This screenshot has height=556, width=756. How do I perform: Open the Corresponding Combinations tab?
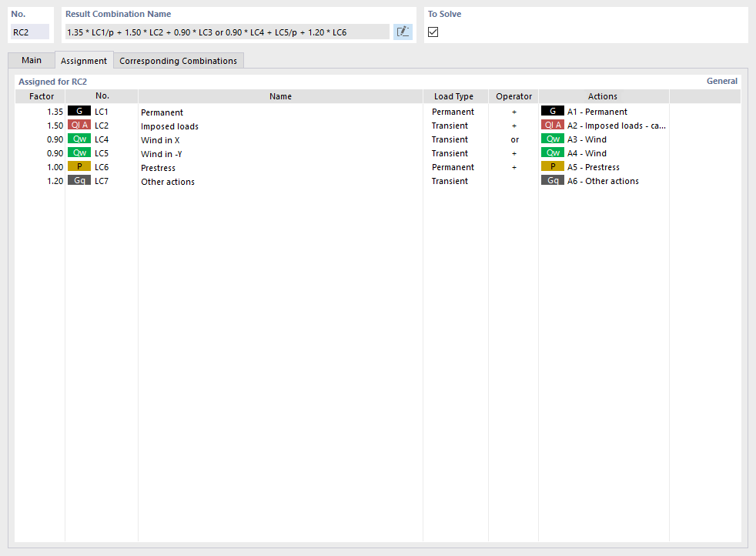point(179,59)
